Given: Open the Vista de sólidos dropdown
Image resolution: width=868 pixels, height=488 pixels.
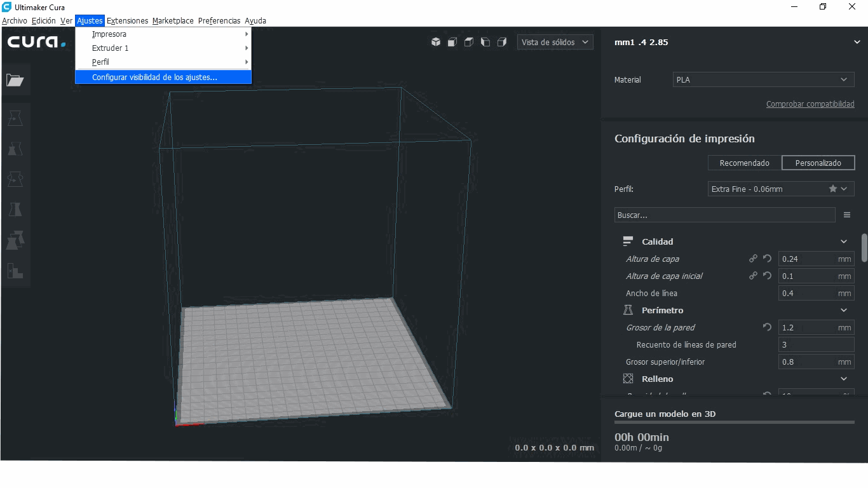Looking at the screenshot, I should click(555, 42).
